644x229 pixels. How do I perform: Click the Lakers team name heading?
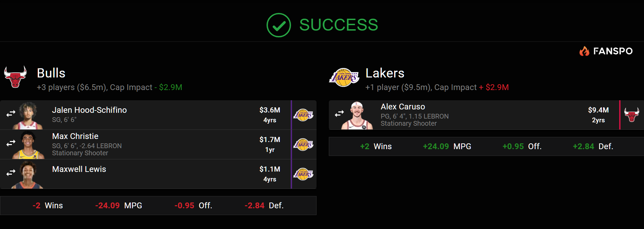click(x=385, y=73)
